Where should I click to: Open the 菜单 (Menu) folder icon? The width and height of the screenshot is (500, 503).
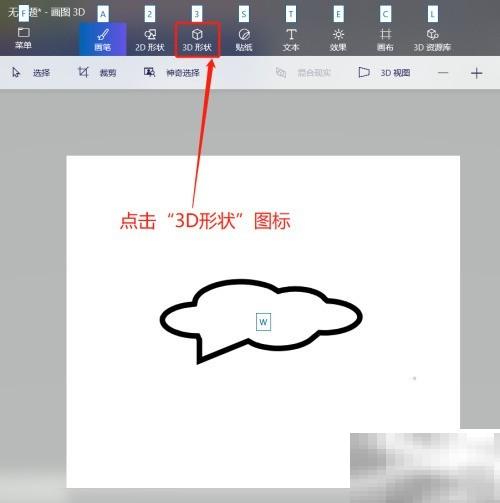(23, 38)
